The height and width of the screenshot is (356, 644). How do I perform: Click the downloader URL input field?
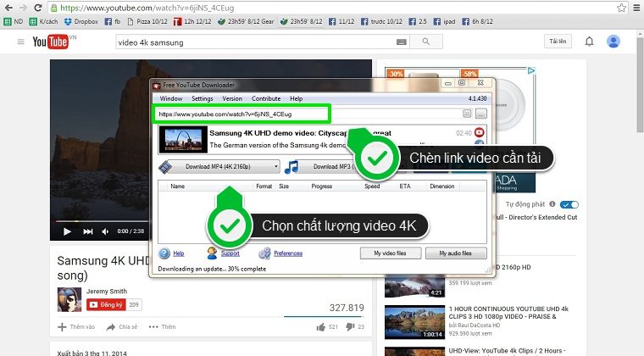coord(241,114)
